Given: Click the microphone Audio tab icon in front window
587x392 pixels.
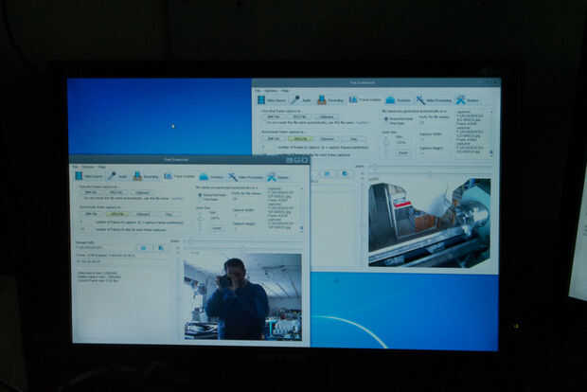Looking at the screenshot, I should click(x=112, y=175).
